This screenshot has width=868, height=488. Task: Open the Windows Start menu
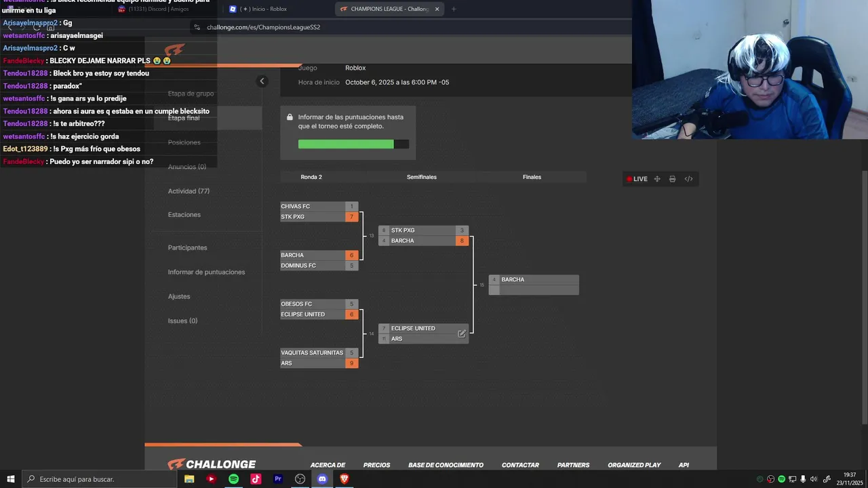coord(10,479)
